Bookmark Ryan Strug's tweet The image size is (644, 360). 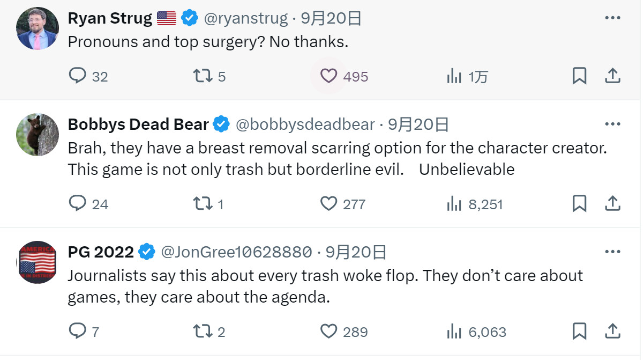click(579, 76)
